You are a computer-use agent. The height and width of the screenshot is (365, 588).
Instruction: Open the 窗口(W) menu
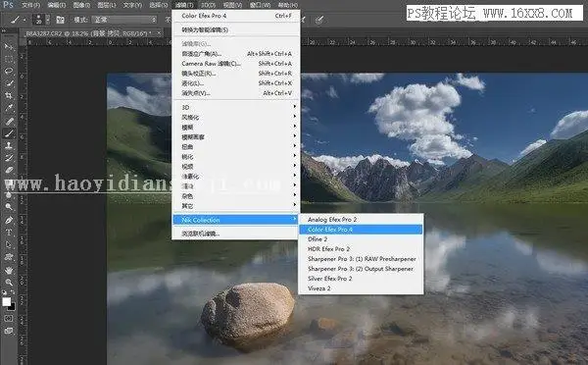pos(260,5)
